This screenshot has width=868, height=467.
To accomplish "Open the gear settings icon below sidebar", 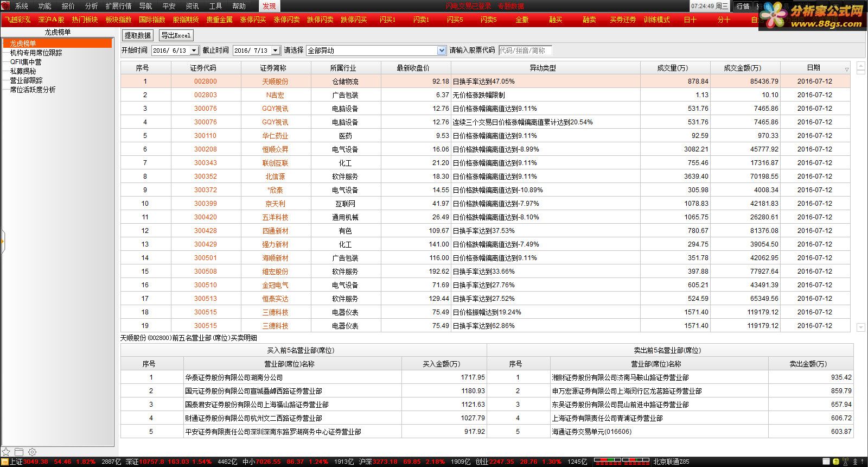I will (32, 452).
